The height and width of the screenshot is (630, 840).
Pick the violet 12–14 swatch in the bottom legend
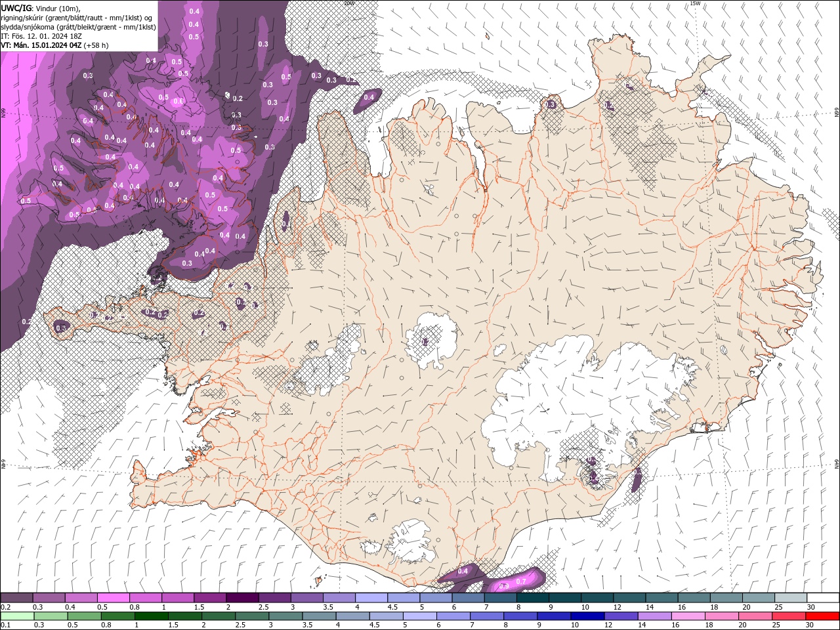click(621, 616)
